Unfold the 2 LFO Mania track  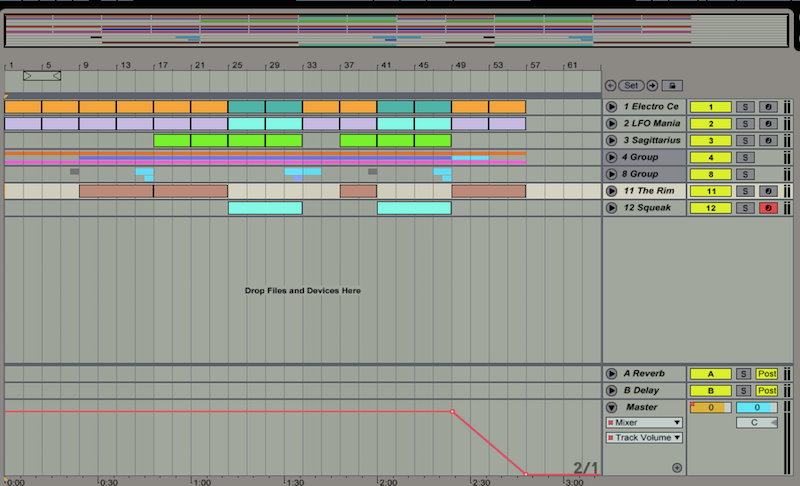coord(611,123)
